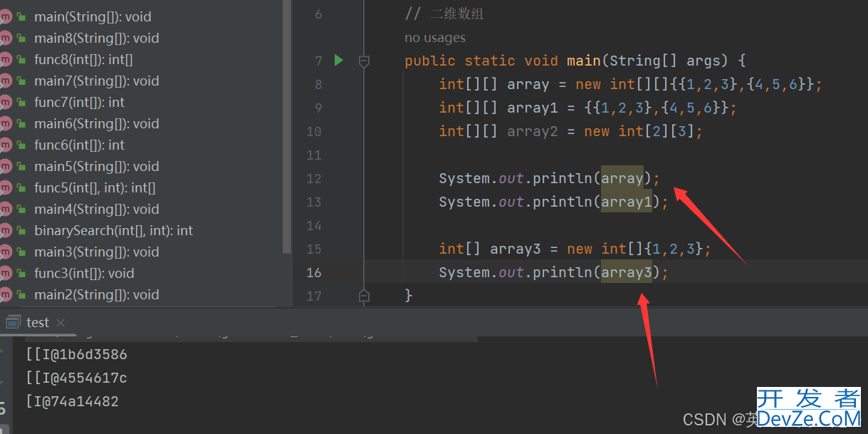Screen dimensions: 868x434
Task: Close the test run tab
Action: 60,323
